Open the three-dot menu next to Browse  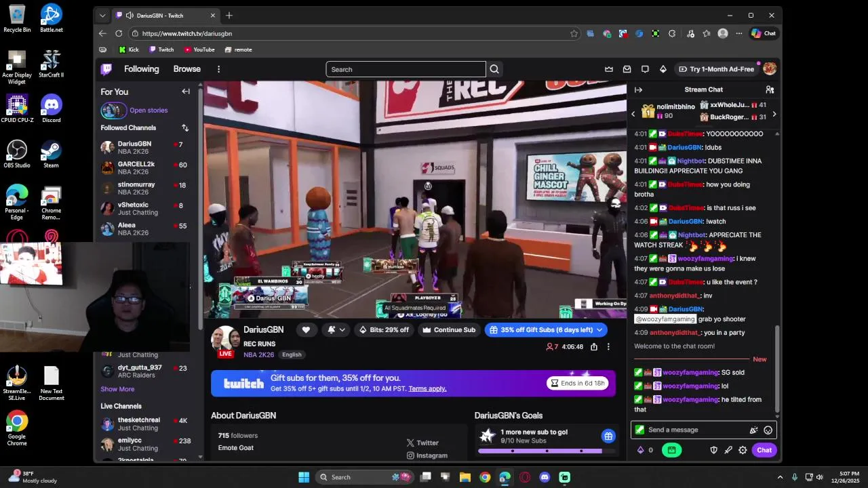tap(218, 69)
